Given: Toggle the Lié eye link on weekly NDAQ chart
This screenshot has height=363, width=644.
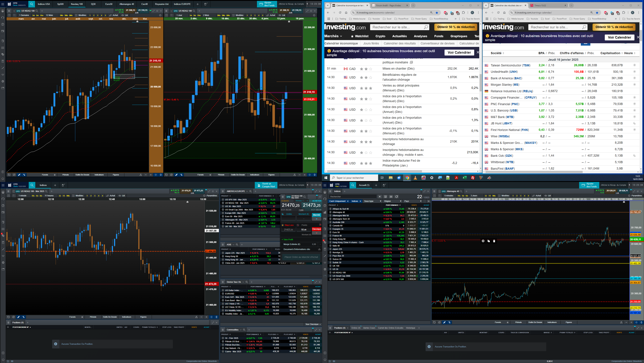Looking at the screenshot, I should (x=123, y=15).
